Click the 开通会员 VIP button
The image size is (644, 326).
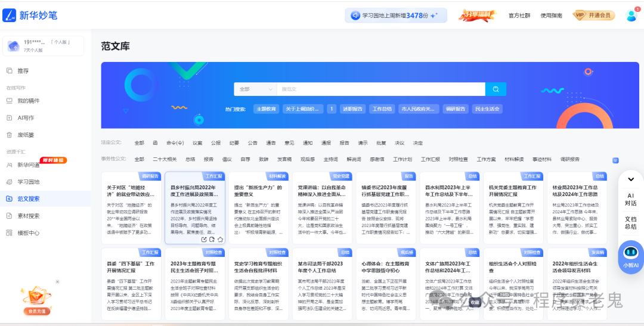[594, 15]
